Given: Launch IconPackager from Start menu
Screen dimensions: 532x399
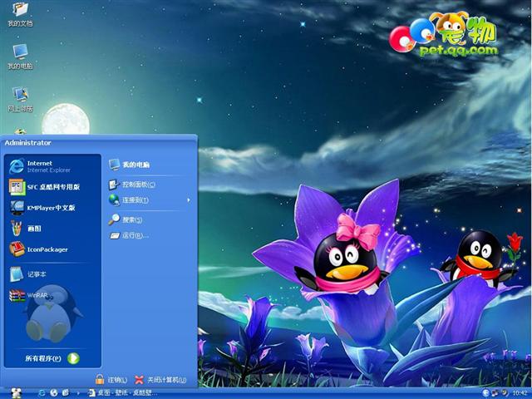Looking at the screenshot, I should [x=52, y=249].
